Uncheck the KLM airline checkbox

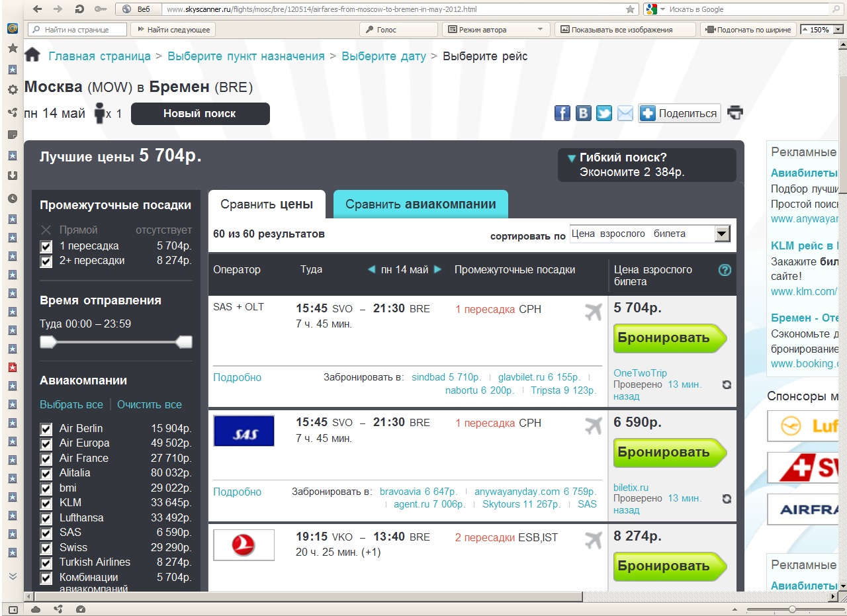[x=46, y=503]
